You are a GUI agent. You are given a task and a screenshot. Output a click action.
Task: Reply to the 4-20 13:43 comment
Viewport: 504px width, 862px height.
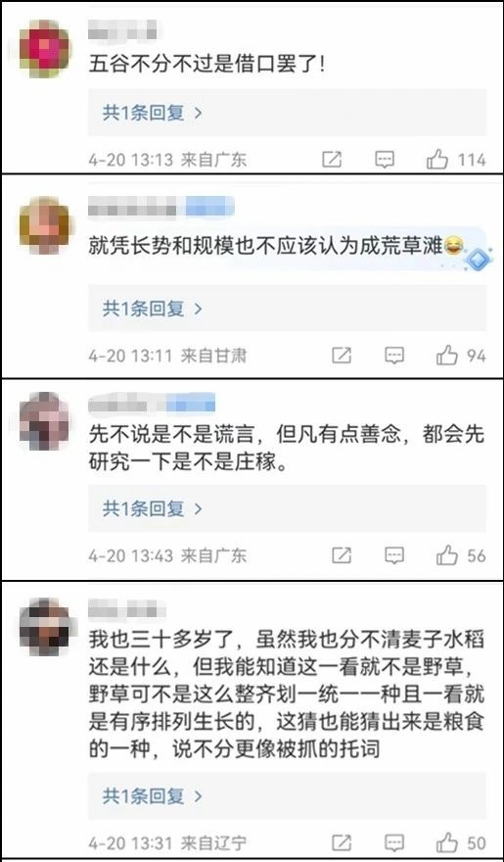click(394, 555)
